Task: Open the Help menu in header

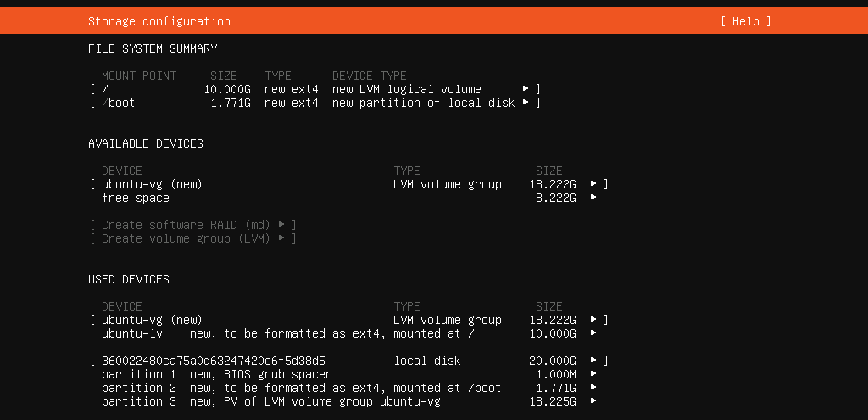Action: tap(745, 21)
